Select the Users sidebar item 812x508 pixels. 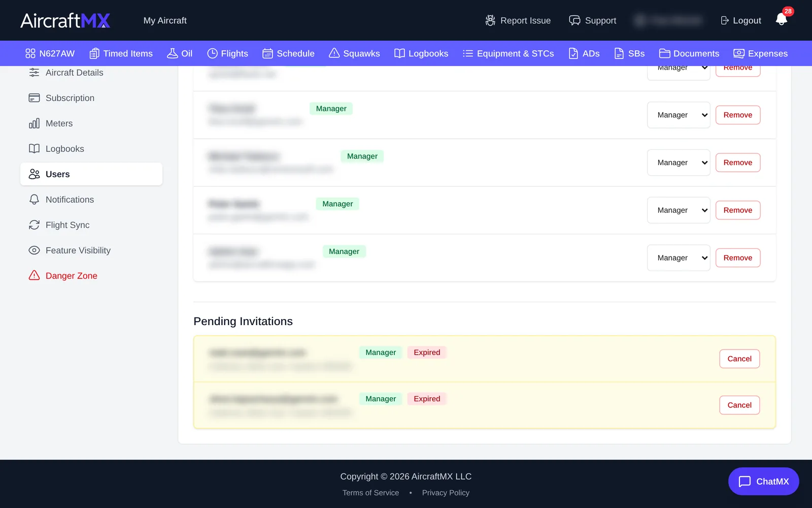point(91,174)
